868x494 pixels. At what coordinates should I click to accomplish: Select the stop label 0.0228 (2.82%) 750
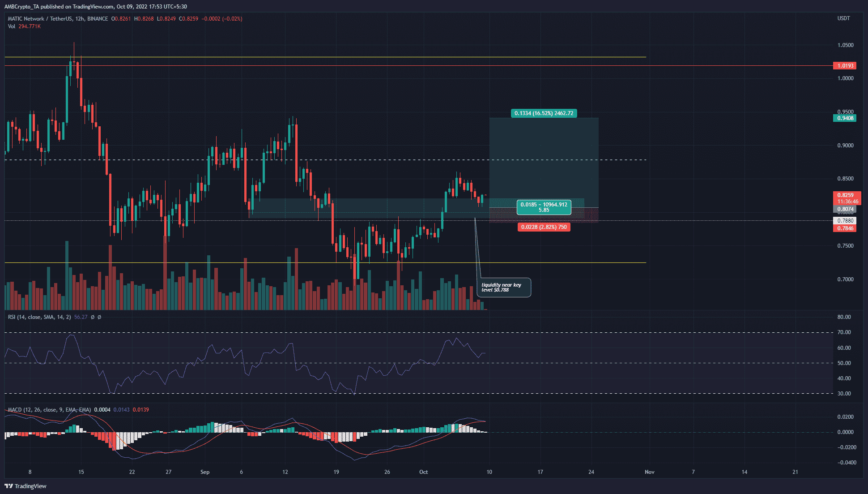544,227
